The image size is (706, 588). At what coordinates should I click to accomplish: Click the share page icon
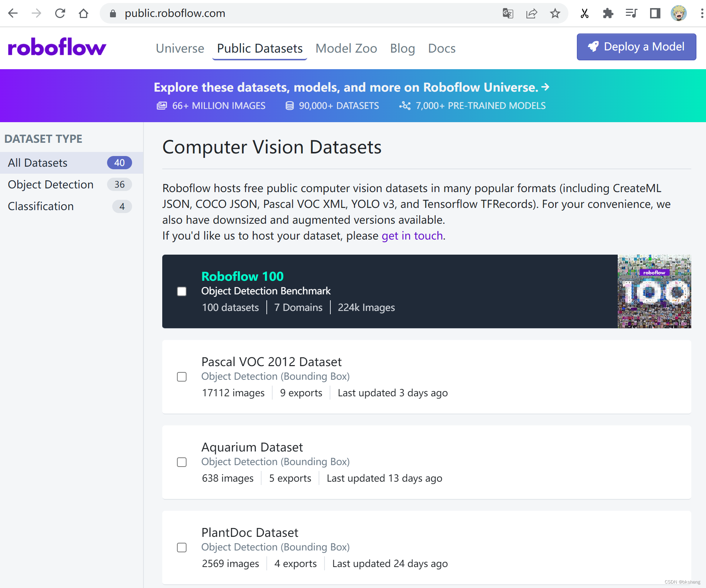[x=532, y=14]
